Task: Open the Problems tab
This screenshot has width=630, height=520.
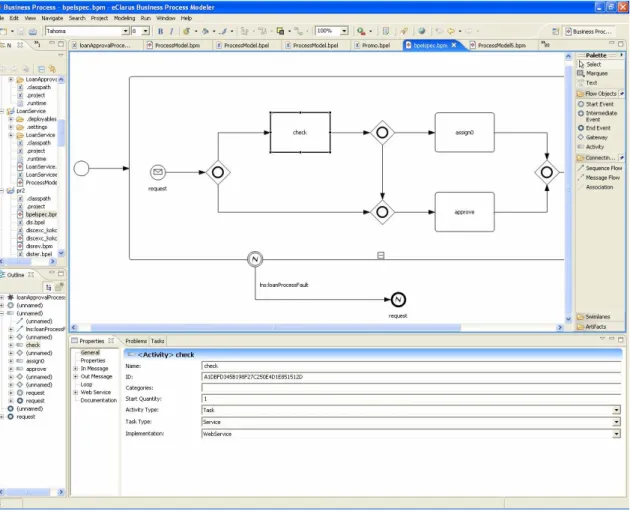Action: click(136, 341)
